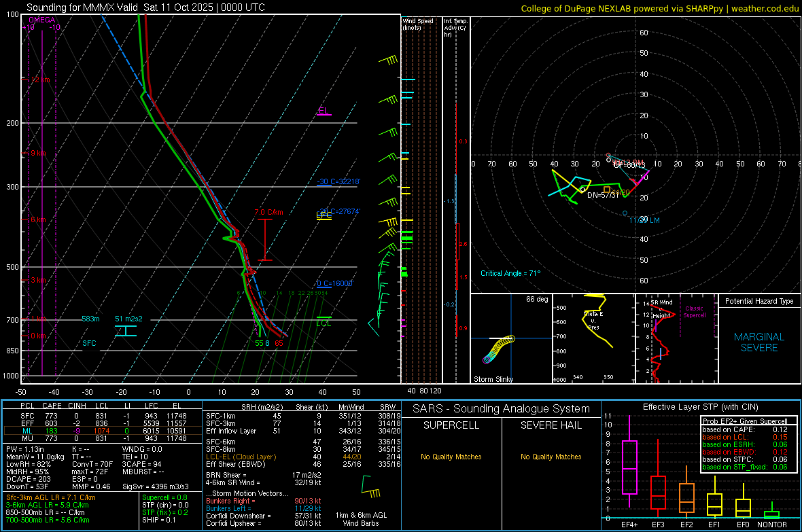Image resolution: width=802 pixels, height=532 pixels.
Task: Click the 'SFC-1km' kinematics row label
Action: point(221,416)
